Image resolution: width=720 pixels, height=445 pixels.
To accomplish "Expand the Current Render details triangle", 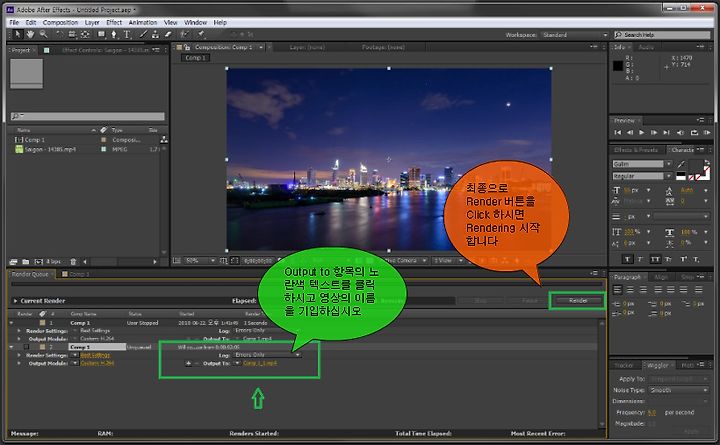I will (x=15, y=301).
